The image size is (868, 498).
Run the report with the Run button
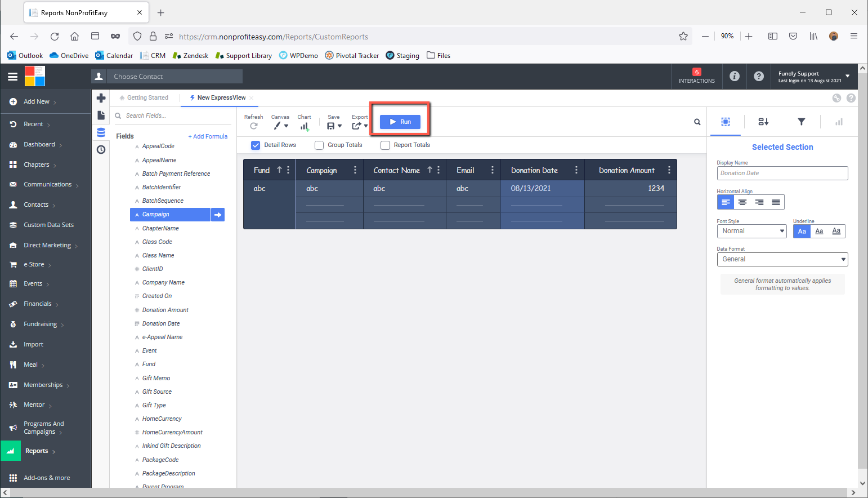point(400,122)
